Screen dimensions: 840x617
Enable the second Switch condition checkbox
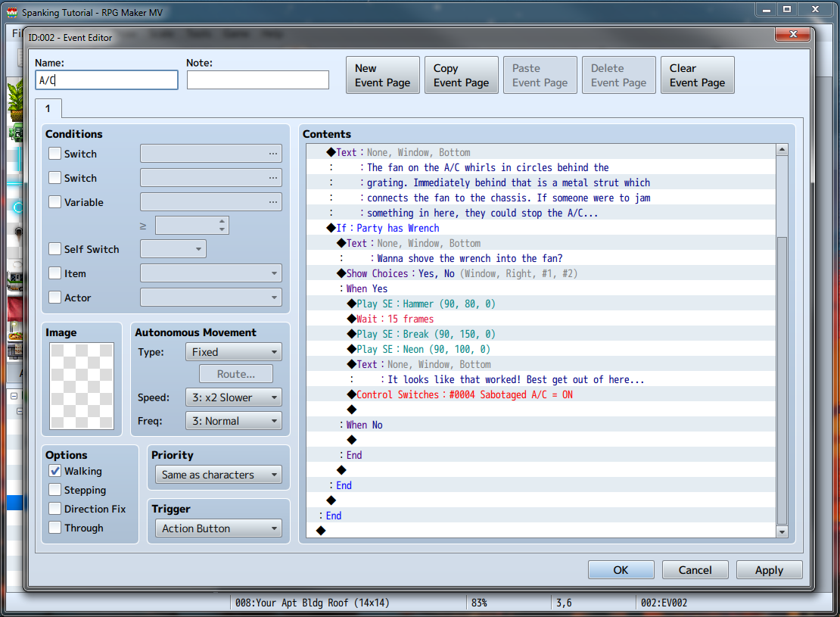[x=54, y=177]
